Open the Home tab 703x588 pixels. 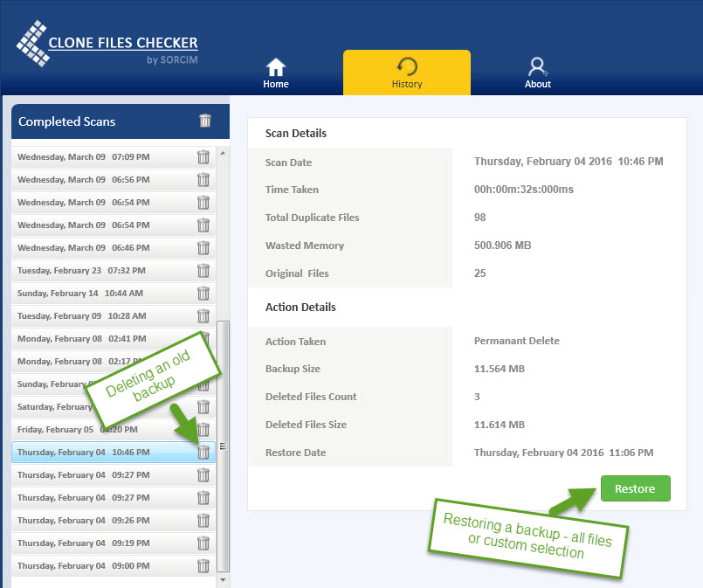(276, 73)
